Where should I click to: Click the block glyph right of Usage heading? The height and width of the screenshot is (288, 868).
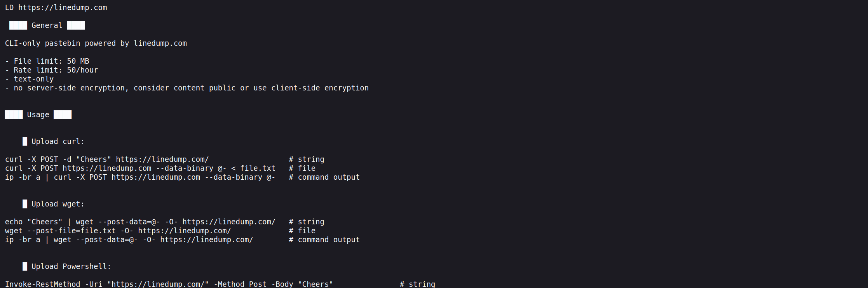tap(63, 115)
